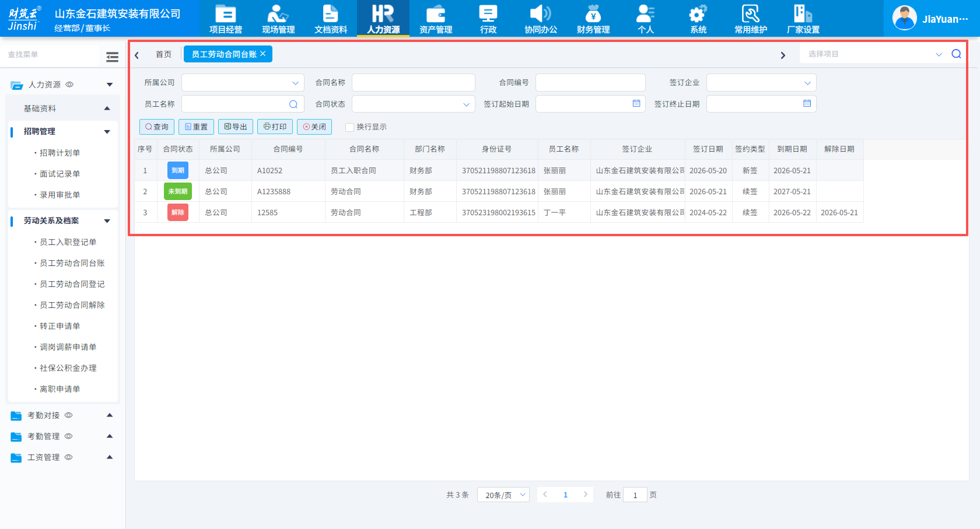Open the 资产管理 wallet icon

[x=436, y=13]
